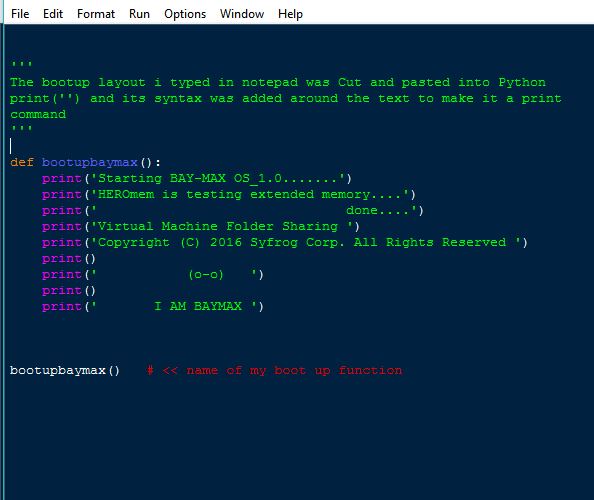Click the 'I AM BAYMAX' print line
The height and width of the screenshot is (500, 594).
click(x=153, y=306)
